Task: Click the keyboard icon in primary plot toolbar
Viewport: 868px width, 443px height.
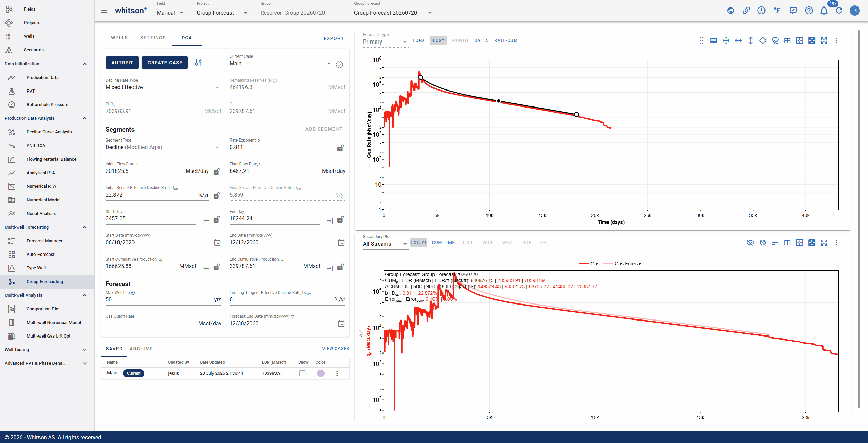Action: point(714,41)
